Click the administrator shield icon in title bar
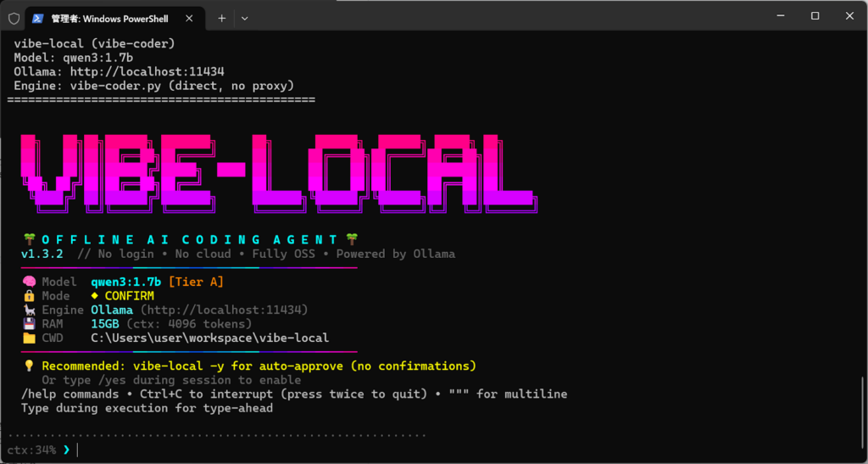The height and width of the screenshot is (464, 868). coord(14,17)
